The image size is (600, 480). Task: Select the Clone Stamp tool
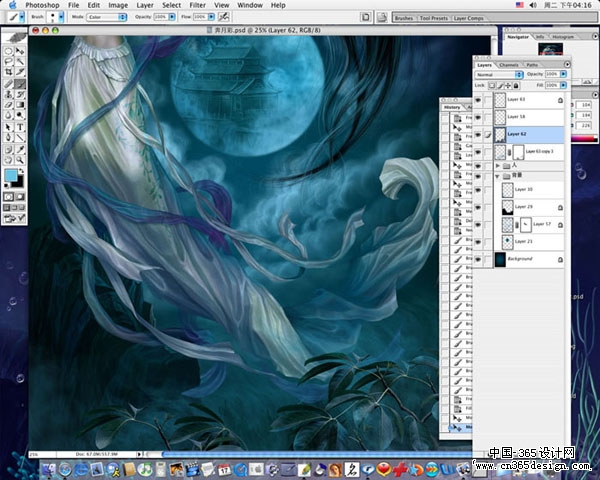[8, 94]
